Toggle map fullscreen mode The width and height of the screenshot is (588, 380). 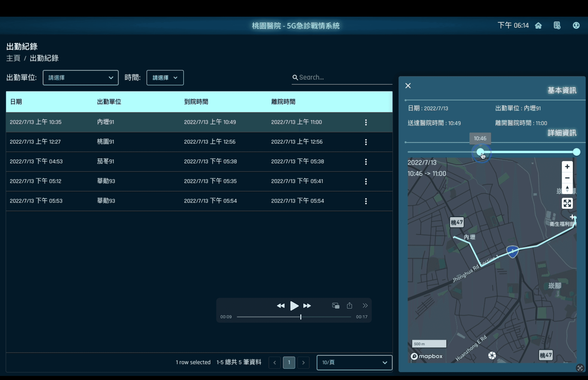[x=567, y=203]
